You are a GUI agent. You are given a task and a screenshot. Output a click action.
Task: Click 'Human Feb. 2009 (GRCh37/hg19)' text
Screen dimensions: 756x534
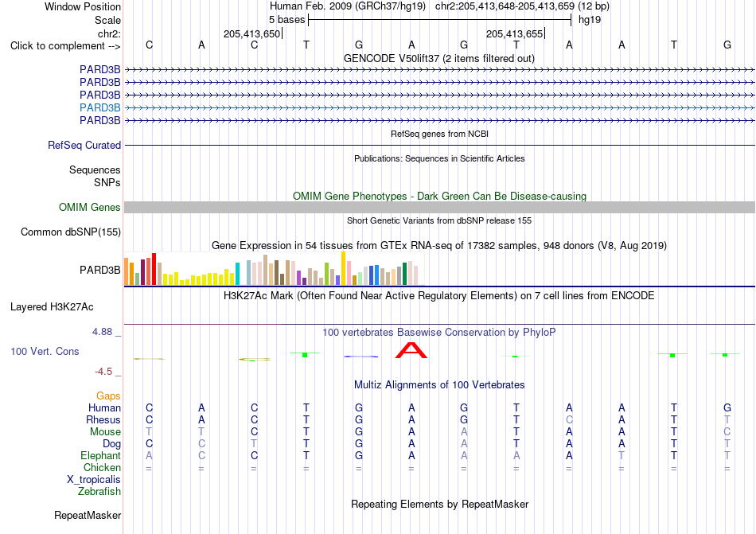click(x=348, y=6)
